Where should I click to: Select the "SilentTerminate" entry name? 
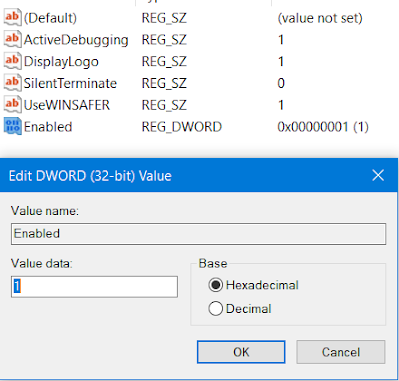tap(70, 83)
